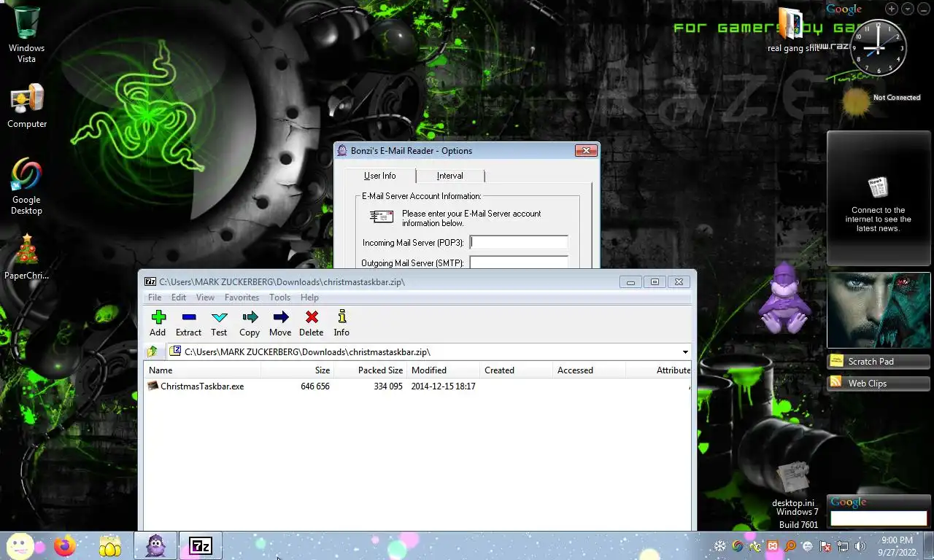Screen dimensions: 934x560
Task: Click the network status tray icon
Action: [x=843, y=546]
